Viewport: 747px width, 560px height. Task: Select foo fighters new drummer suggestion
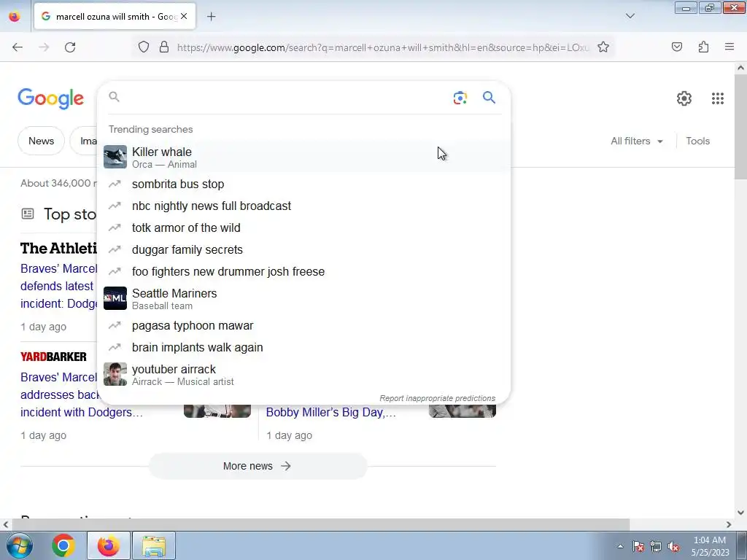[303, 271]
